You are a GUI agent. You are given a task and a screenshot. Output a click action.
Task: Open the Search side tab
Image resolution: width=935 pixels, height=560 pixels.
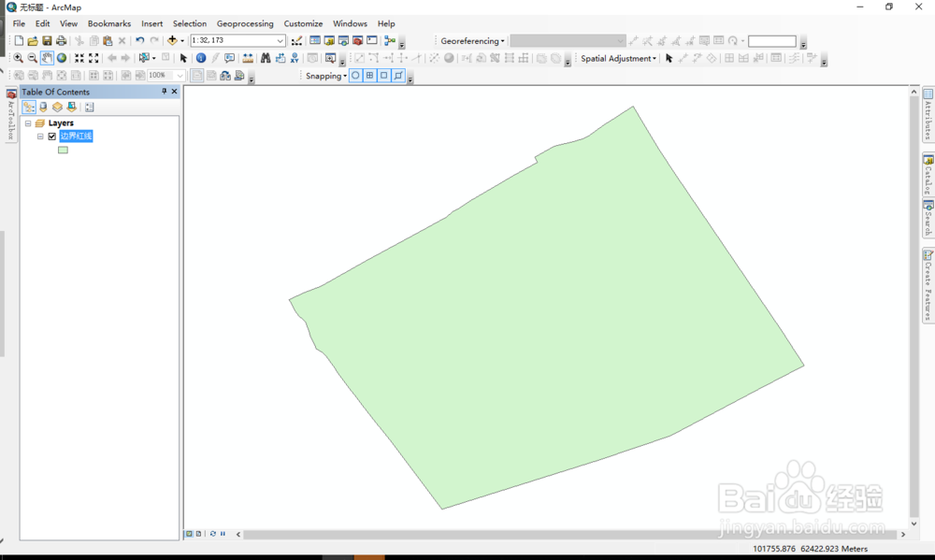pos(928,219)
